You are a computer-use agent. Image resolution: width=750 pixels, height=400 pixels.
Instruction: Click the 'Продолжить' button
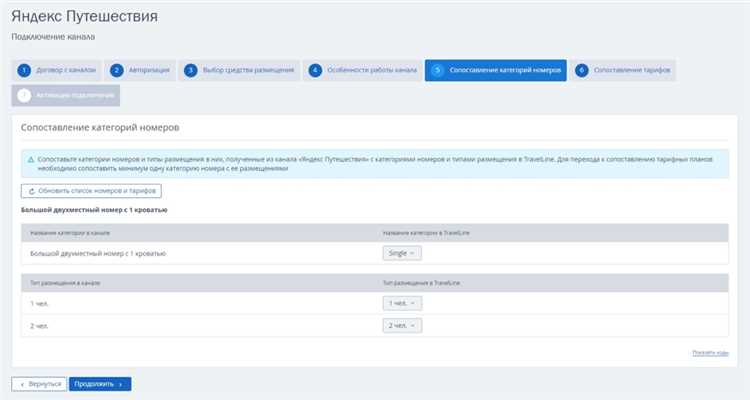tap(100, 384)
